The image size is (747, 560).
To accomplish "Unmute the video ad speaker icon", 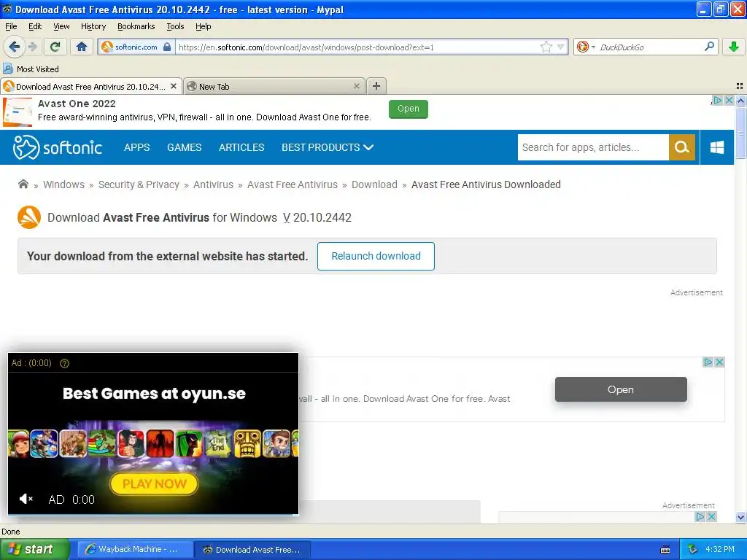I will pos(26,499).
